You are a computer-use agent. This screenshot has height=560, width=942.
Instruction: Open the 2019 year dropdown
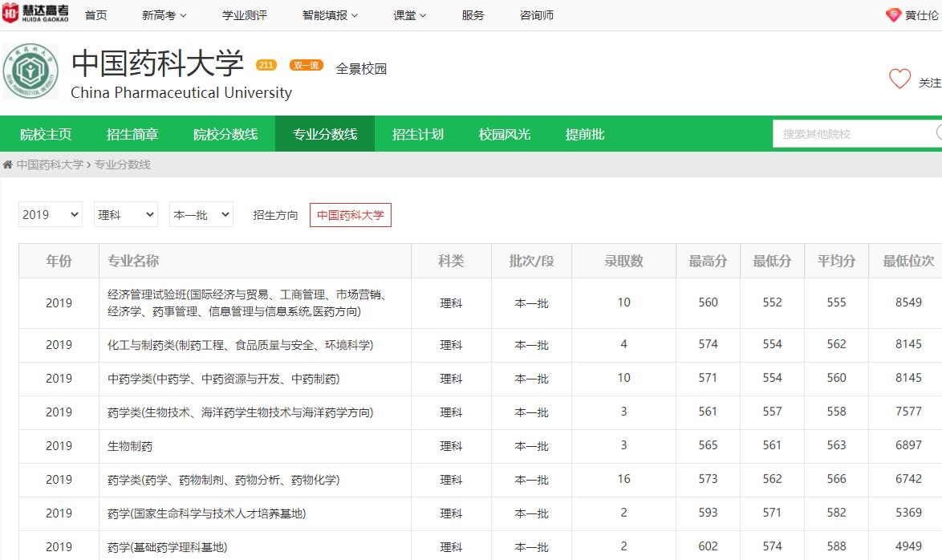click(51, 214)
